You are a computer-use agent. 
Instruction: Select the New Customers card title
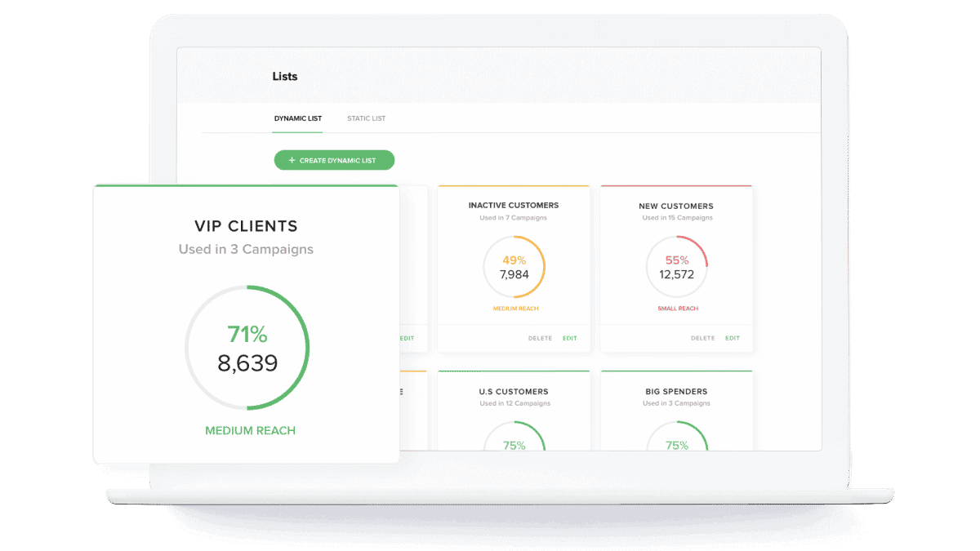click(676, 207)
